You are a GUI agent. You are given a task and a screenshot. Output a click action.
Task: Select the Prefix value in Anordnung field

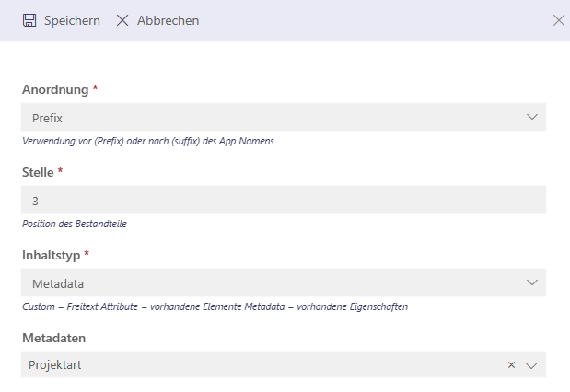[47, 118]
